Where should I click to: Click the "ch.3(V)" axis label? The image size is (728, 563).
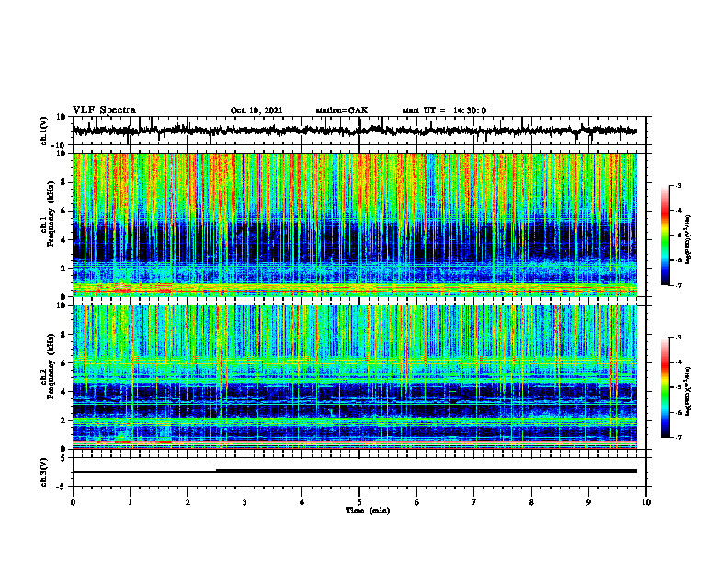(x=43, y=473)
